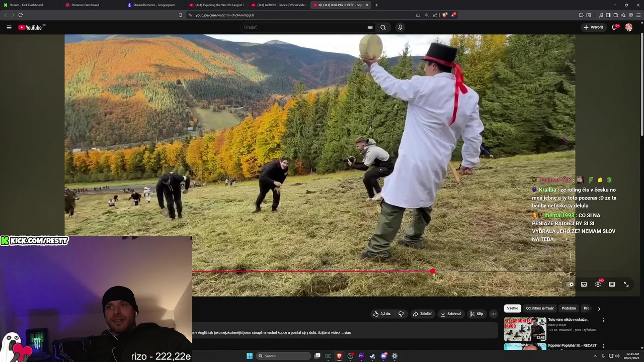
Task: Open the browser main menu
Action: [x=638, y=15]
